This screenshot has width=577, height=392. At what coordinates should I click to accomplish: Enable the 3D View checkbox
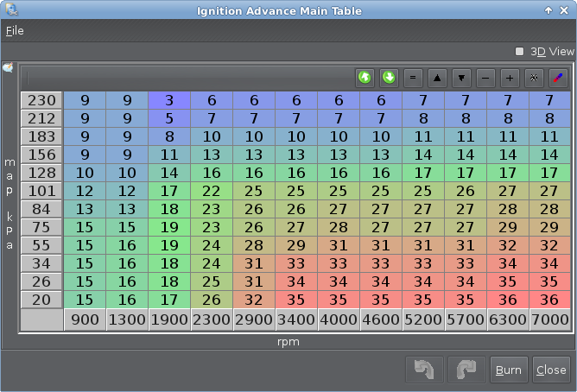pos(520,52)
